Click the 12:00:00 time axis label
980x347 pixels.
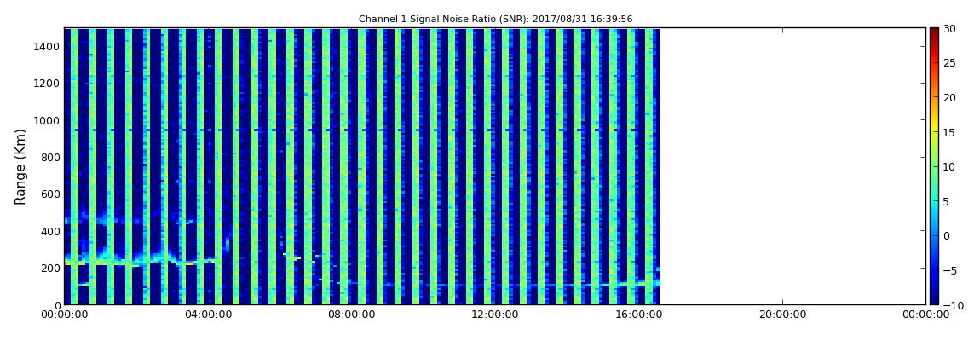click(495, 315)
